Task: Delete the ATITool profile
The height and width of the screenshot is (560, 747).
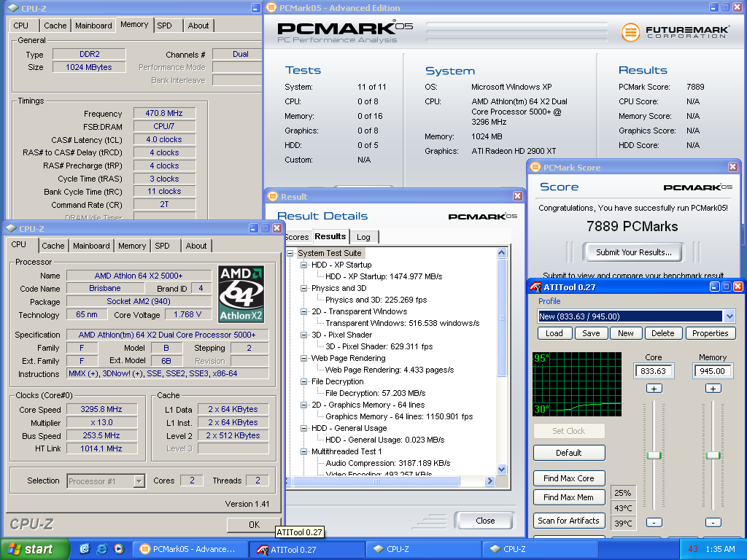Action: pyautogui.click(x=663, y=333)
